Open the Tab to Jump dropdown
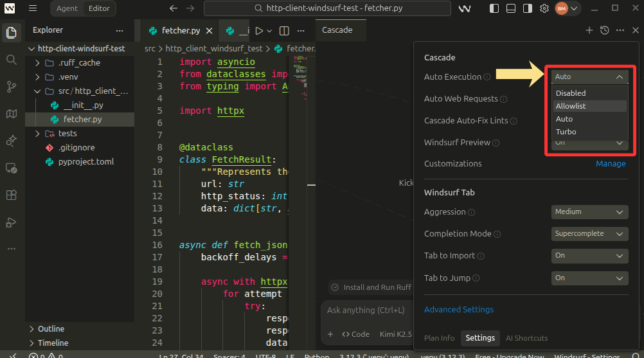The width and height of the screenshot is (644, 358). (589, 278)
